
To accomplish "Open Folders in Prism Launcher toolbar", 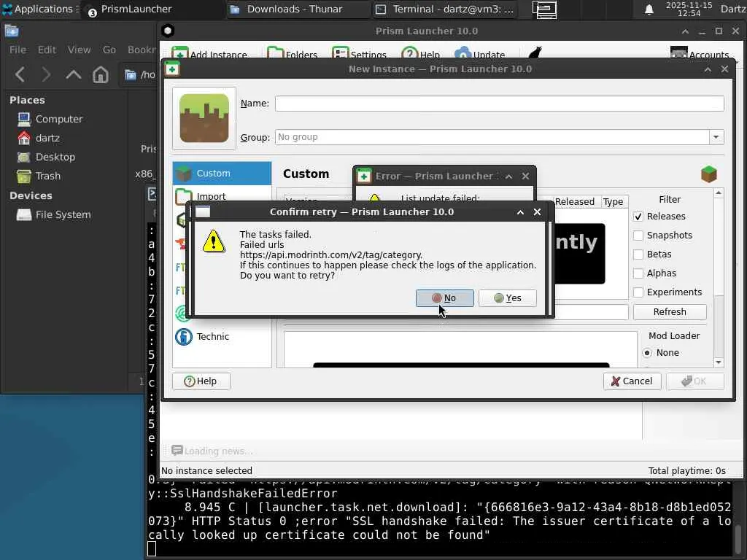I will tap(292, 54).
